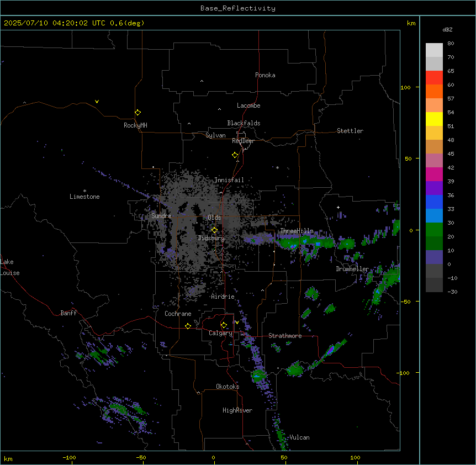Click the red 60 dBZ swatch
The image size is (476, 465).
434,78
